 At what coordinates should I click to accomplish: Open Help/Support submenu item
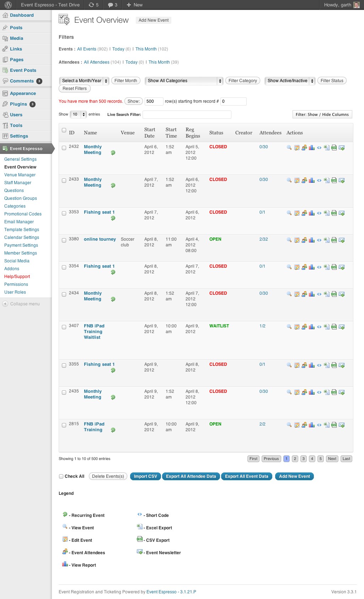pyautogui.click(x=17, y=277)
